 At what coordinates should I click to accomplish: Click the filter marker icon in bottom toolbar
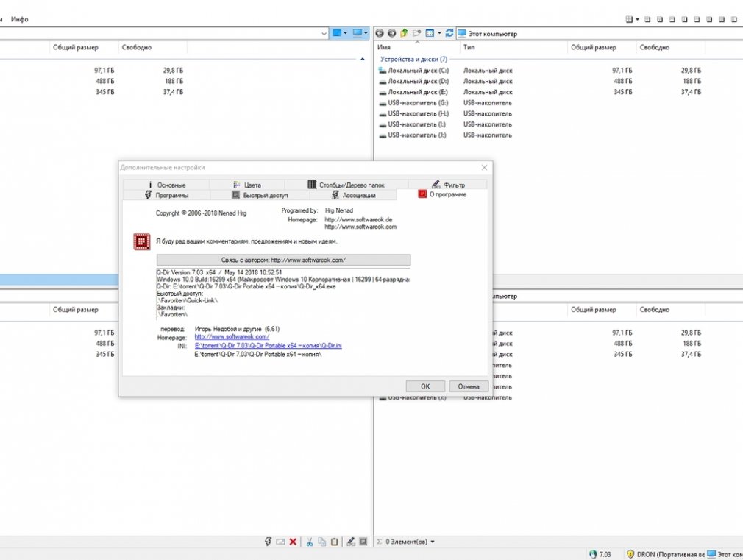point(351,542)
